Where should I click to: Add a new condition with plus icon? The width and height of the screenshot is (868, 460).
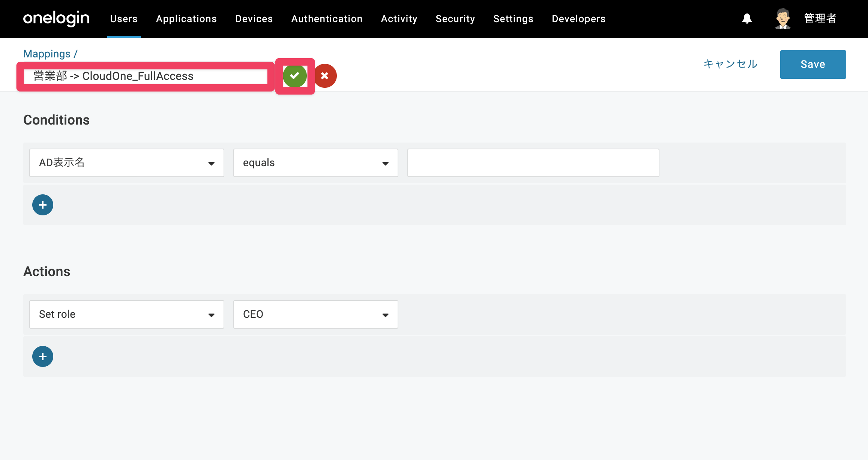pos(43,205)
